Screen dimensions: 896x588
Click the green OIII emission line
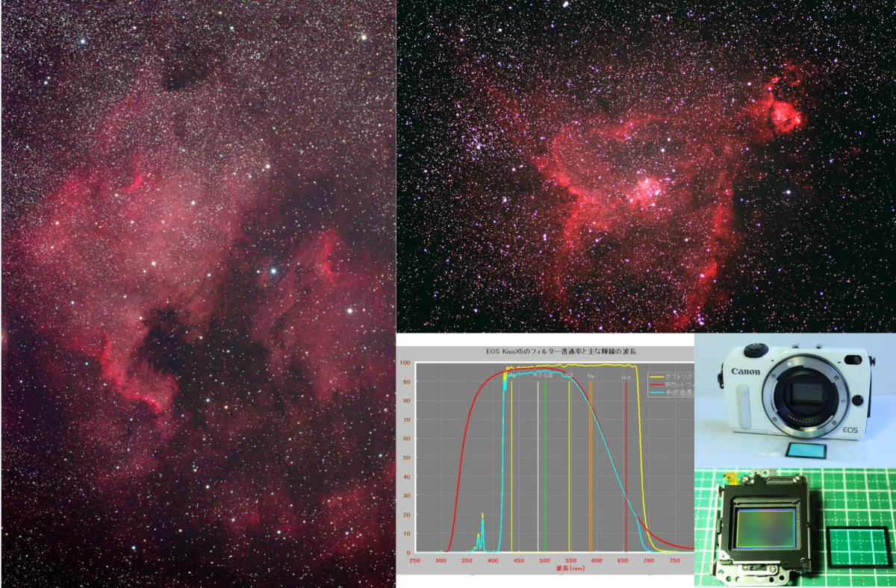(545, 463)
